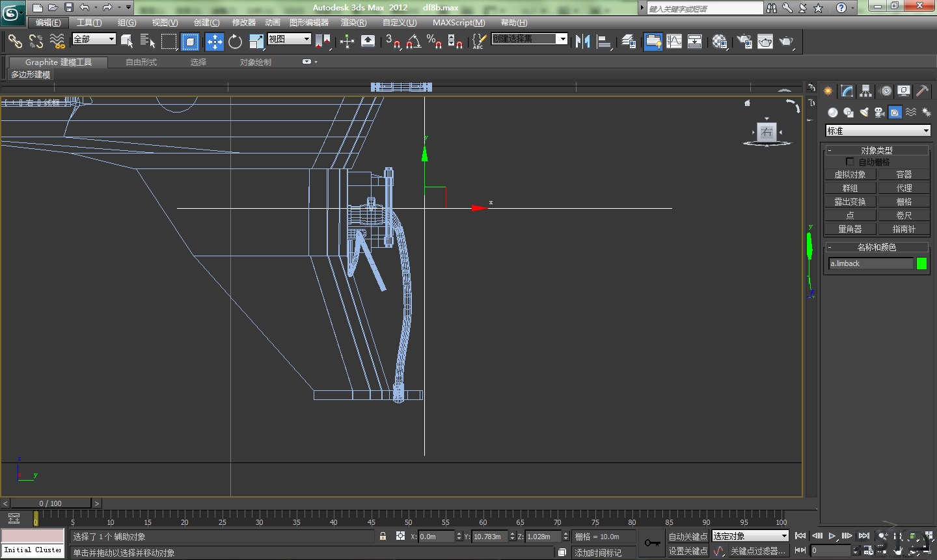Viewport: 937px width, 560px height.
Task: Toggle Percent Snap
Action: click(435, 42)
